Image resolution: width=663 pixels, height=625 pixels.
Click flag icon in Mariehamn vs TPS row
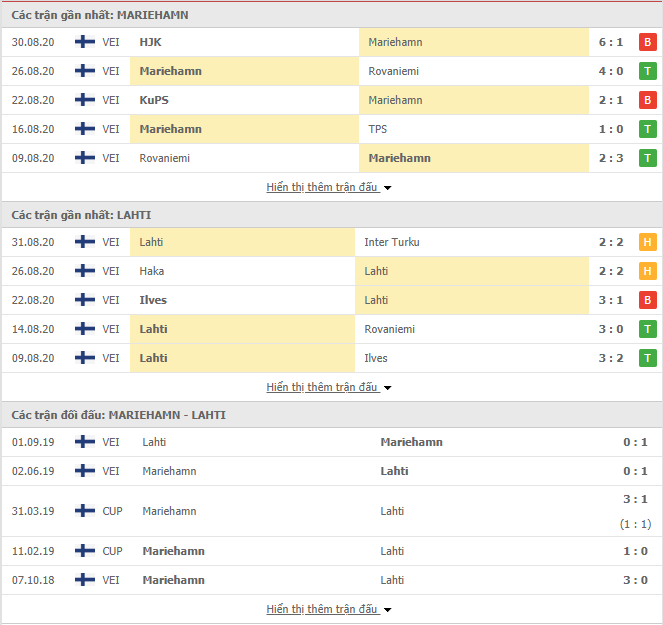[x=85, y=129]
